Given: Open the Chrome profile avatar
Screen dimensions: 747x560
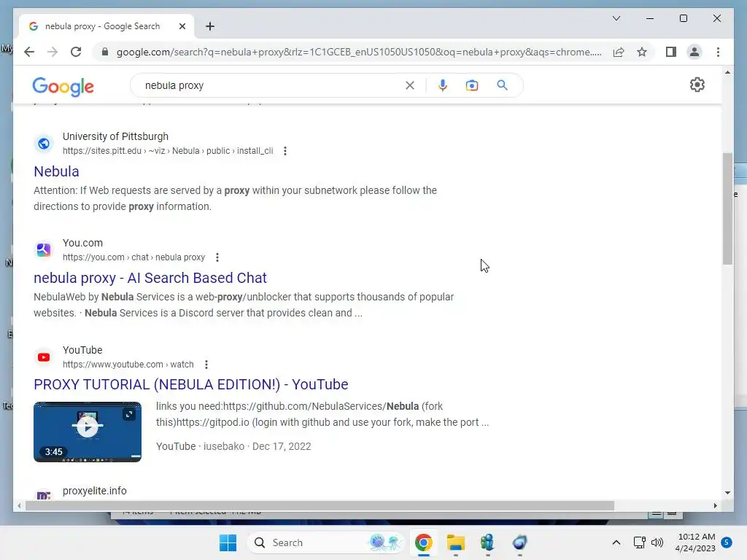Looking at the screenshot, I should tap(694, 52).
